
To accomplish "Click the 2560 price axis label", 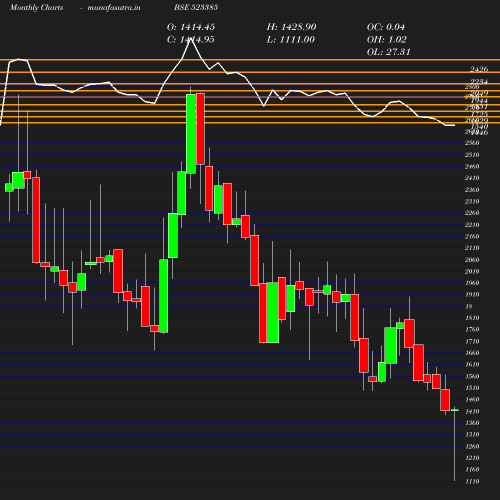I will (x=472, y=143).
